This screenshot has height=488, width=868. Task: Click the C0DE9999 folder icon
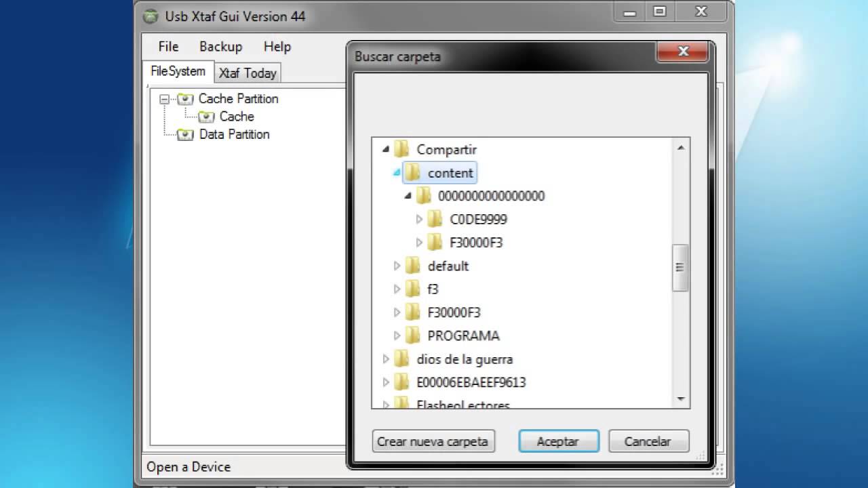tap(435, 219)
